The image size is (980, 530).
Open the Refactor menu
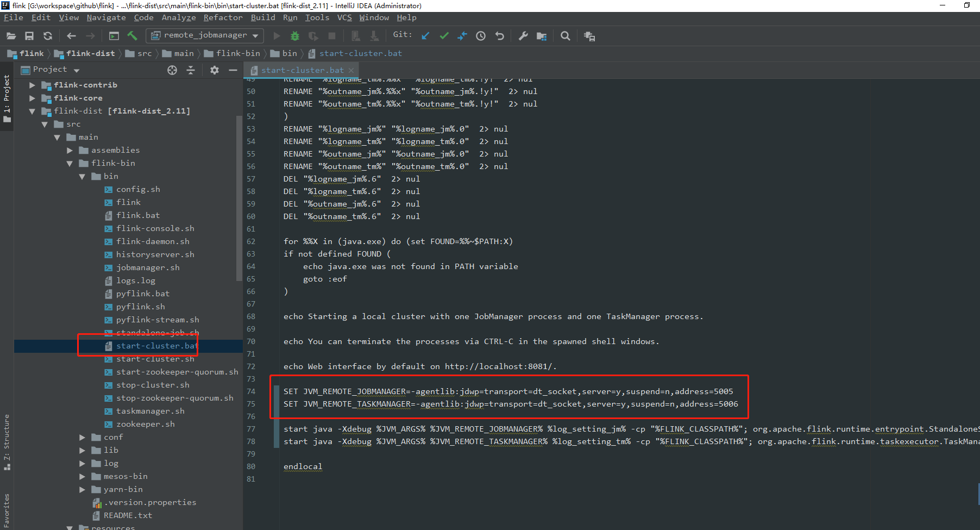[x=223, y=17]
